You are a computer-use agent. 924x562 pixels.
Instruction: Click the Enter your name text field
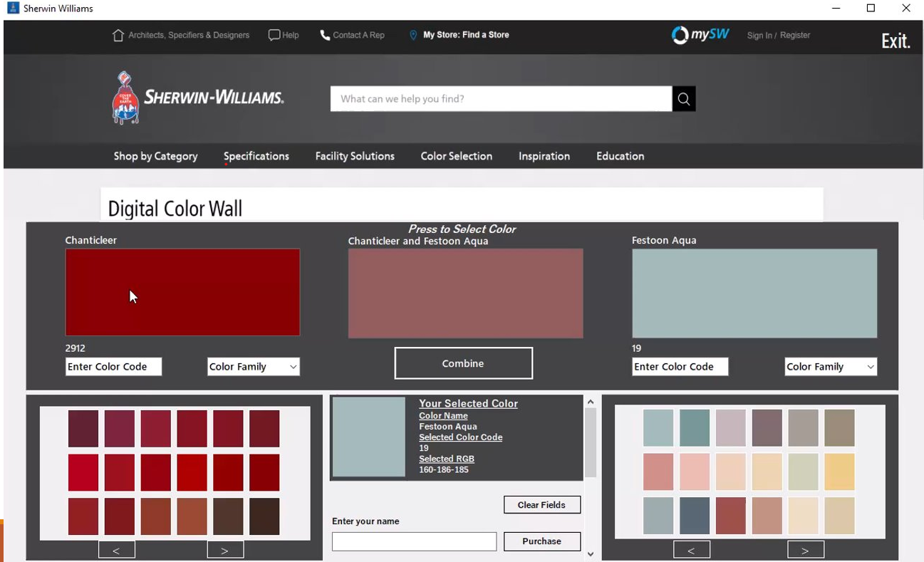click(x=414, y=541)
